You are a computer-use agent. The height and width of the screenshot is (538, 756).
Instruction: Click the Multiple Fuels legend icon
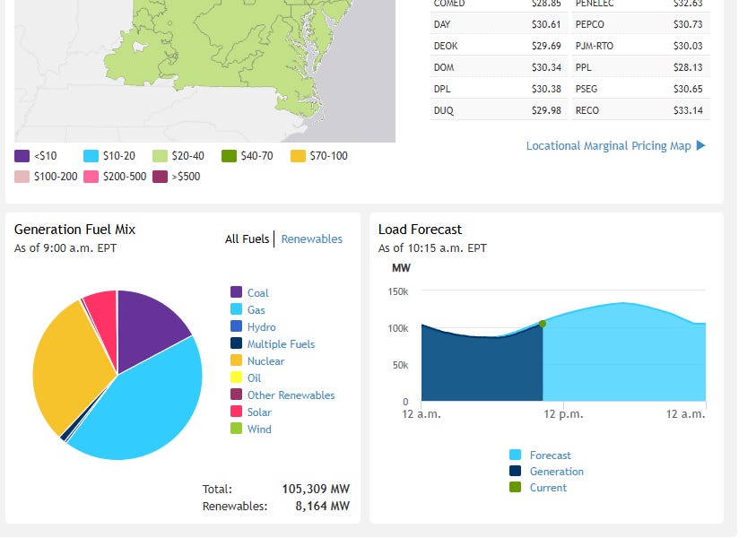(236, 343)
